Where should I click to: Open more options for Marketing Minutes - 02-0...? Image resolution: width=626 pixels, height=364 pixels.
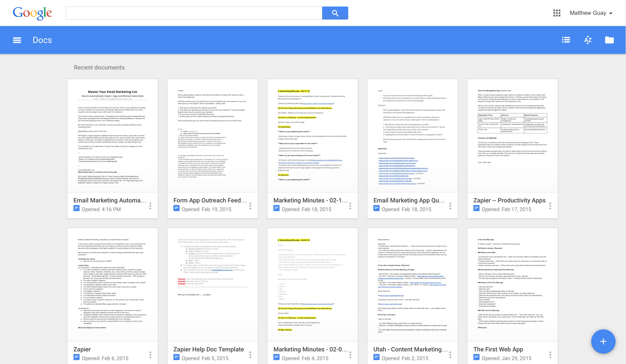[350, 355]
